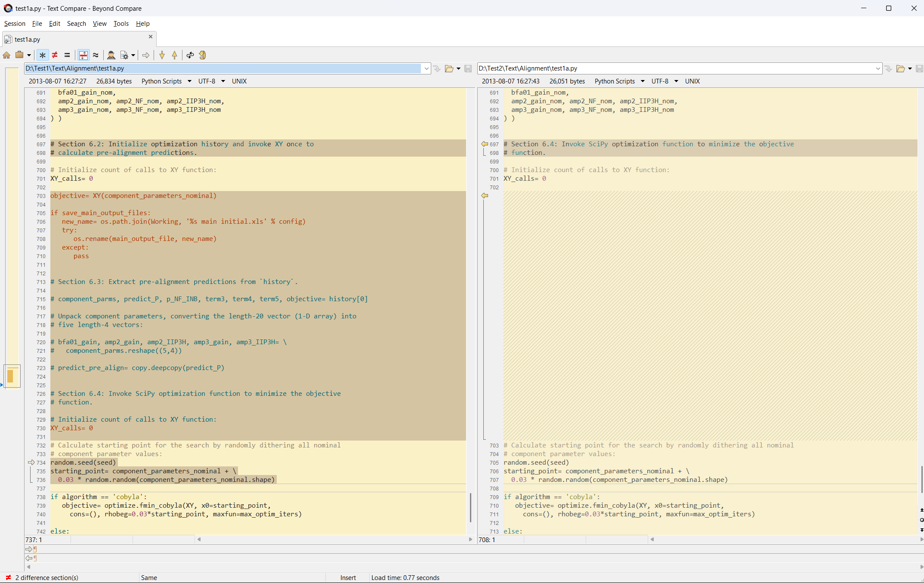
Task: Jump to Next Difference down arrow
Action: point(162,55)
